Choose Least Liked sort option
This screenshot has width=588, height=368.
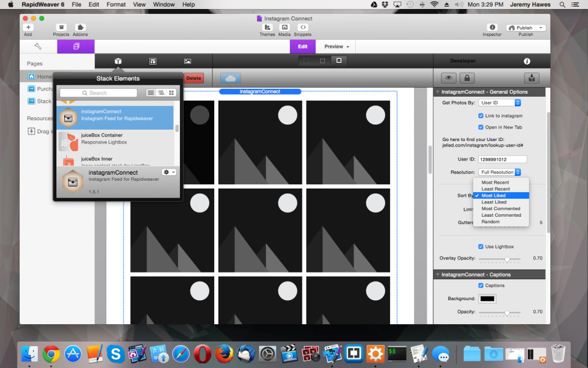[501, 202]
